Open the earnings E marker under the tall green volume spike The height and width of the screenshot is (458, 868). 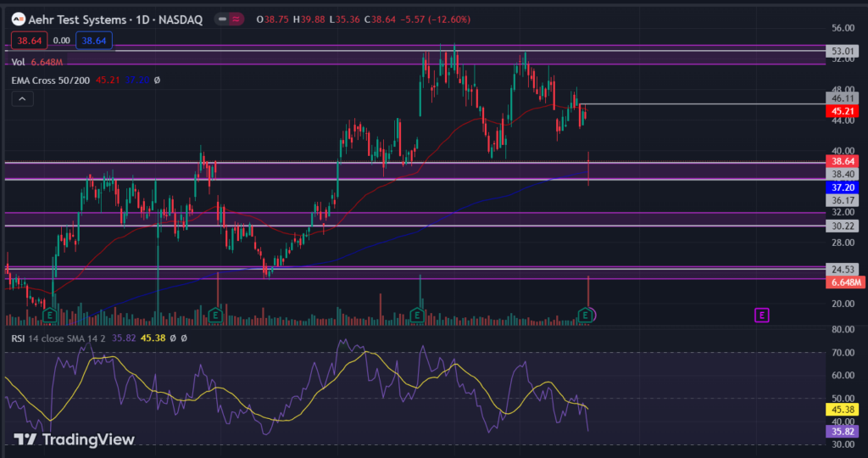pyautogui.click(x=417, y=316)
